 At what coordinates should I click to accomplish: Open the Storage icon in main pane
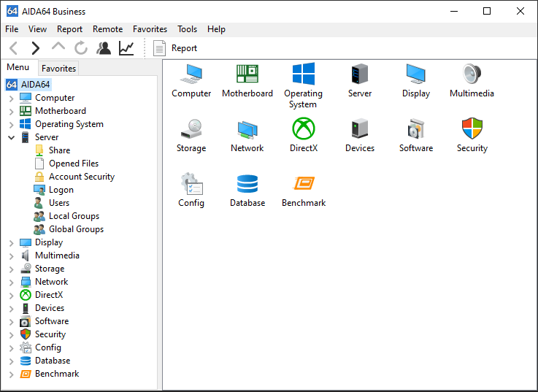tap(191, 128)
